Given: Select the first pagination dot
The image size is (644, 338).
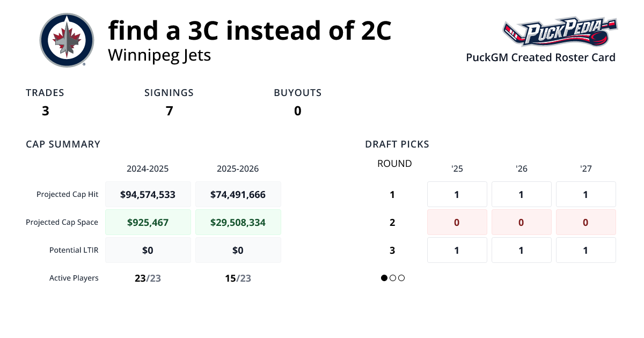Looking at the screenshot, I should (x=384, y=278).
